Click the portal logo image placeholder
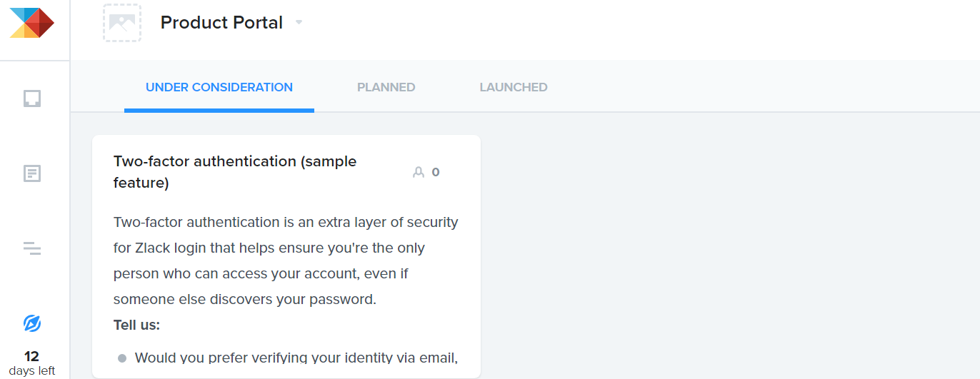Viewport: 980px width, 379px height. tap(122, 23)
